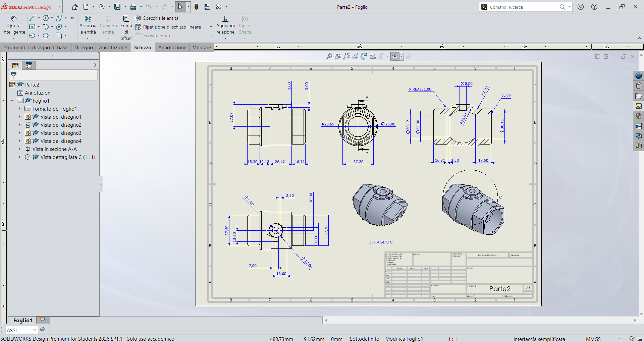Open the Disegno ribbon tab
The image size is (644, 342).
click(84, 48)
